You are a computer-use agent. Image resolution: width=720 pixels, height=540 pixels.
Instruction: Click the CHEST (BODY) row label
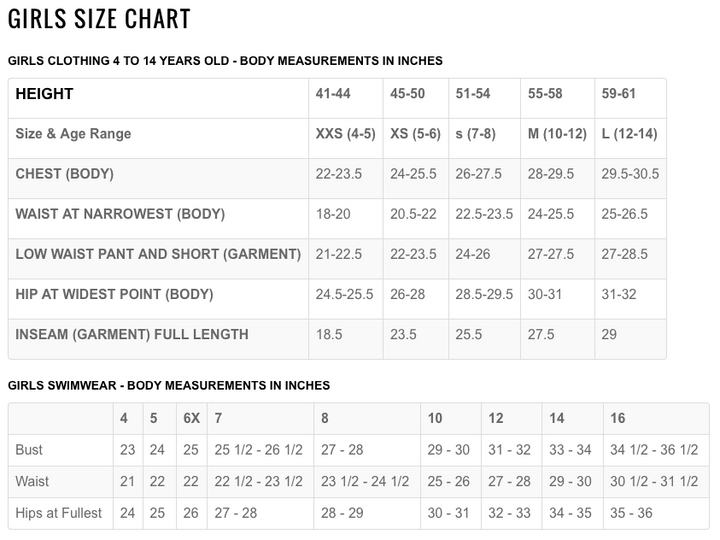(65, 174)
